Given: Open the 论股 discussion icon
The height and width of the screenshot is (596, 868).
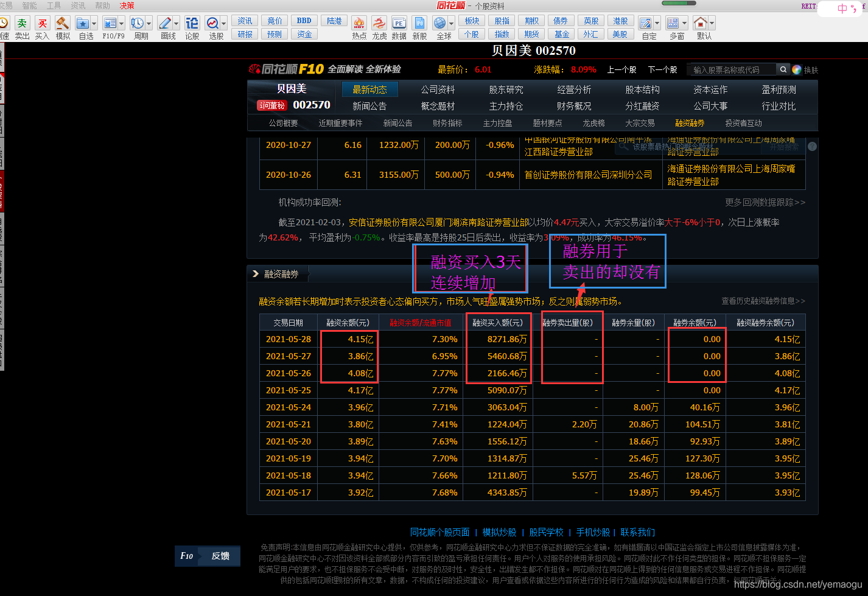Looking at the screenshot, I should pyautogui.click(x=192, y=23).
